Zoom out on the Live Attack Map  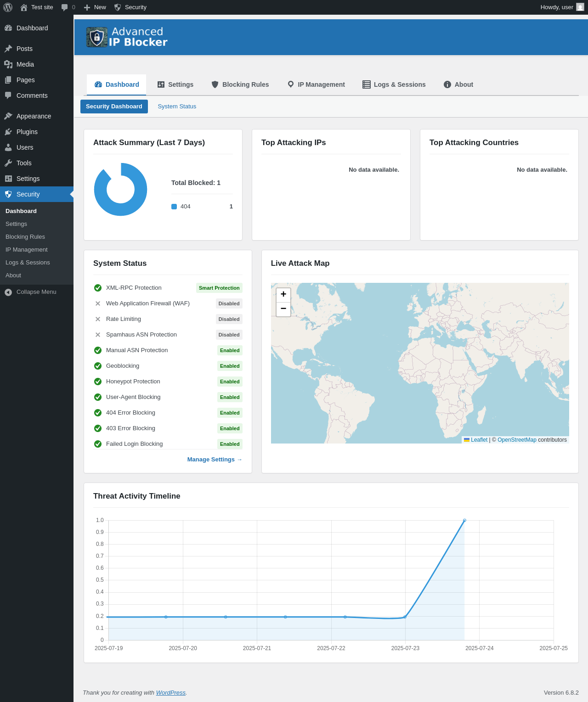(283, 309)
